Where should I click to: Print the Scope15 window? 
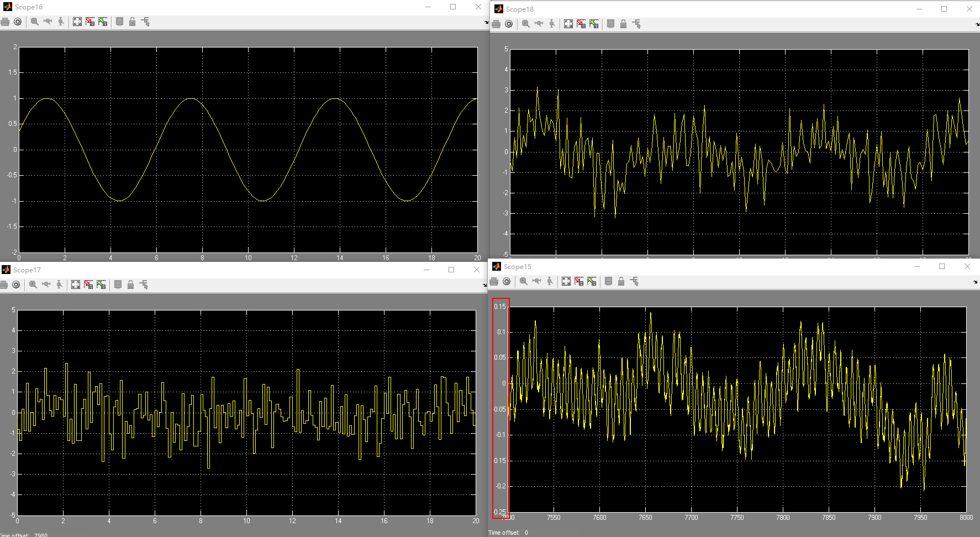coord(494,281)
